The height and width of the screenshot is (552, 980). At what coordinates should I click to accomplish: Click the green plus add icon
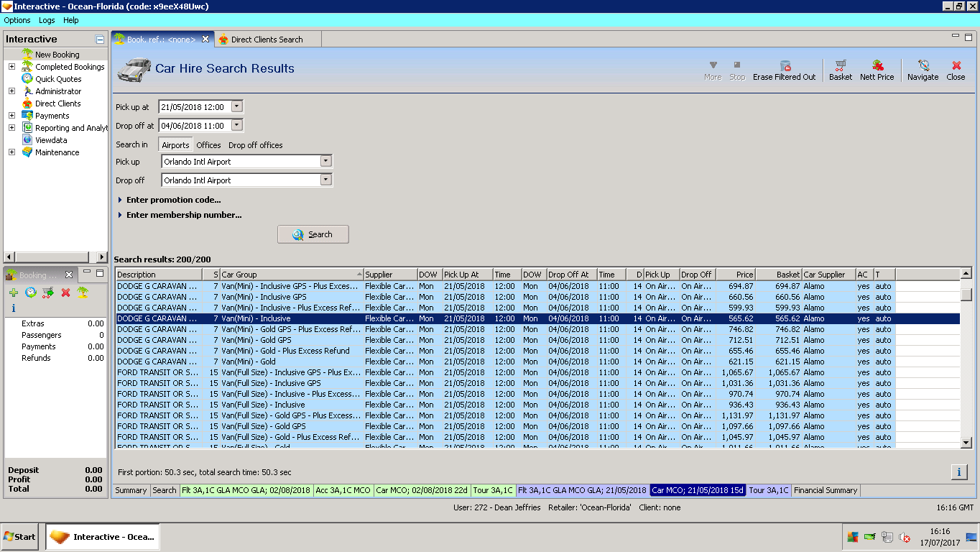(14, 293)
